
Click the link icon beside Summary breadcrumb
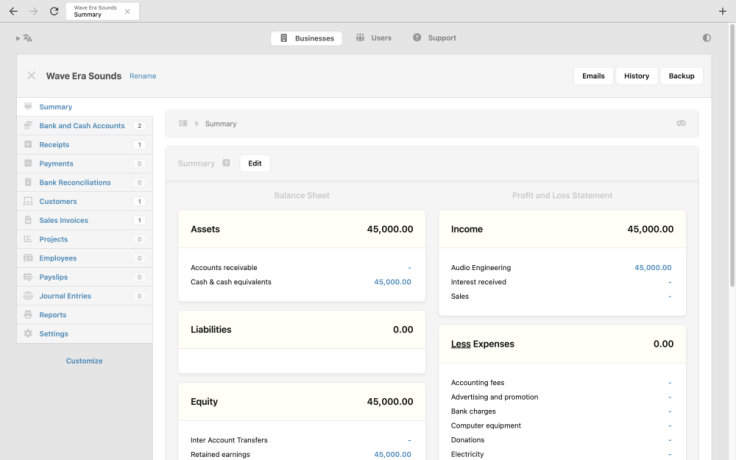pyautogui.click(x=681, y=124)
